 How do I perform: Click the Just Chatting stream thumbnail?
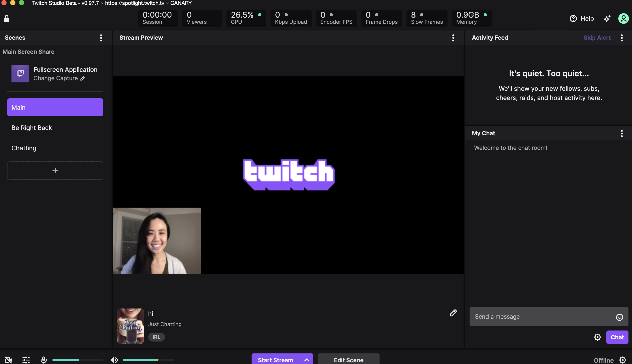coord(131,326)
